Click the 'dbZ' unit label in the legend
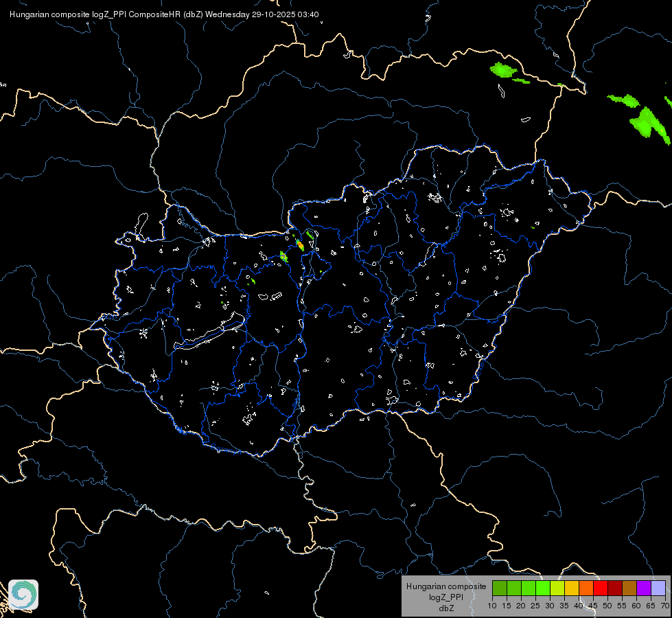This screenshot has width=672, height=618. click(x=446, y=608)
